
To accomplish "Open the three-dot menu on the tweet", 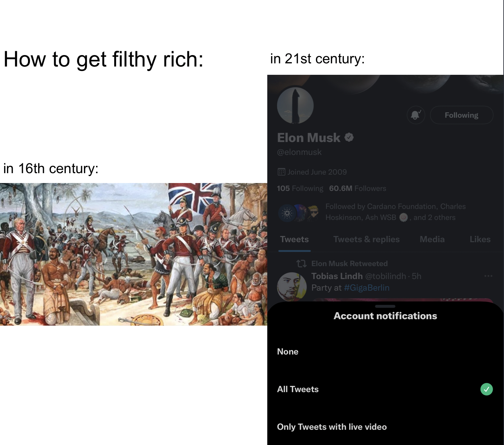I will tap(488, 276).
